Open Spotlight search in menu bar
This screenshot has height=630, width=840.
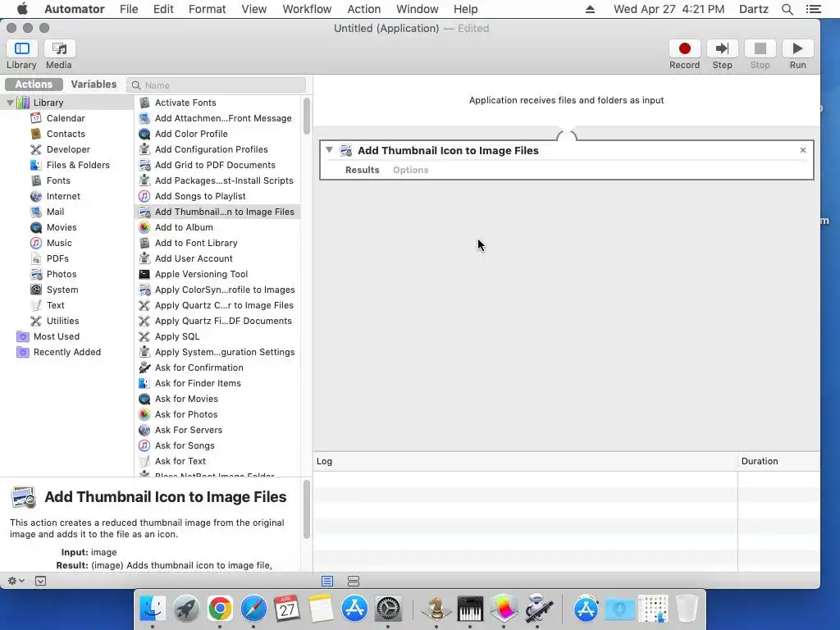[787, 9]
